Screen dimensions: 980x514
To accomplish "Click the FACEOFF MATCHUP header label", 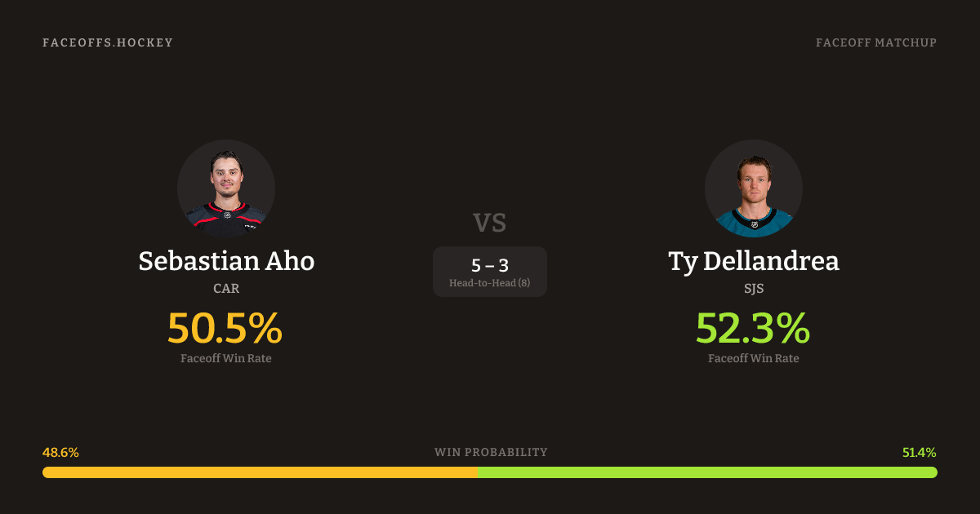I will (875, 42).
